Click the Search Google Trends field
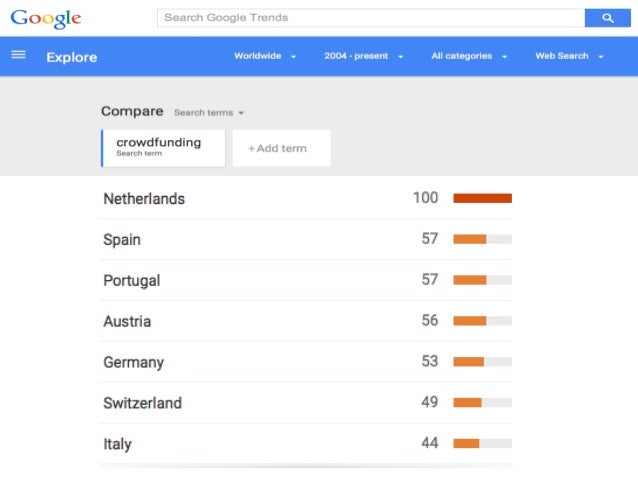Image resolution: width=638 pixels, height=479 pixels. (370, 18)
